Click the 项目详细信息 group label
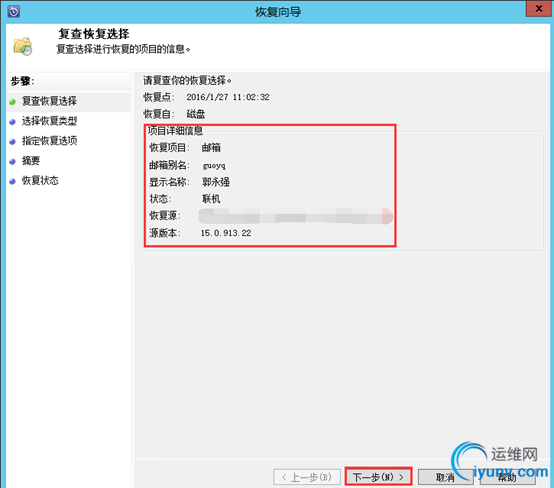Viewport: 554px width, 488px height. pyautogui.click(x=175, y=131)
